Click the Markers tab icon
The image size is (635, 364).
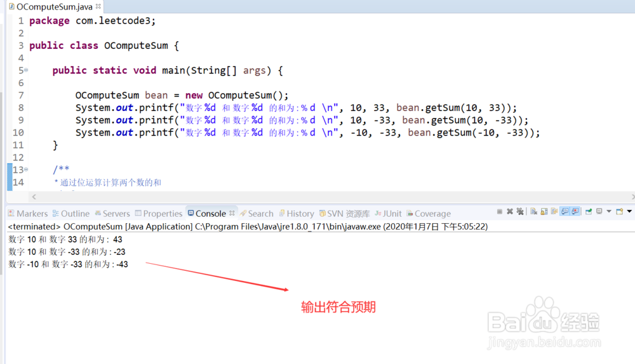click(x=11, y=213)
